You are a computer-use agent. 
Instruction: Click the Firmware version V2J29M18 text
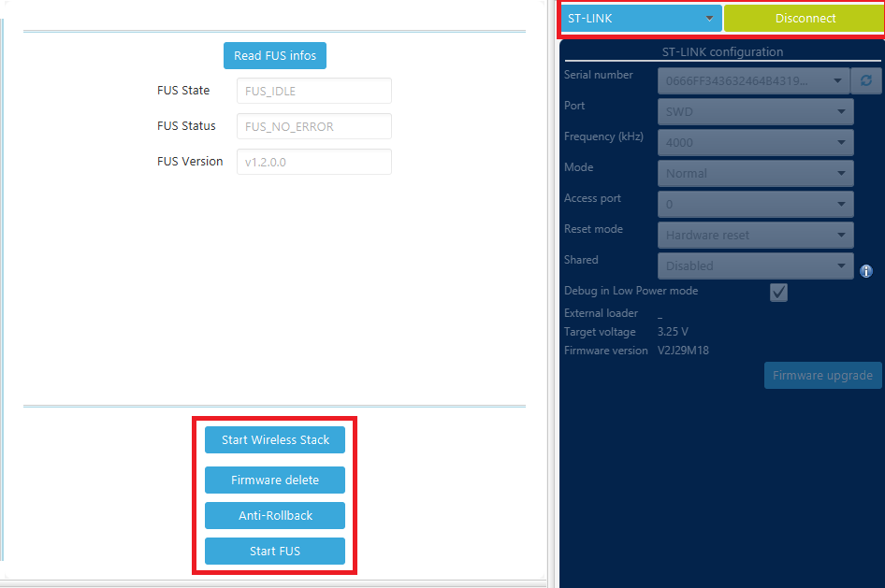[683, 351]
